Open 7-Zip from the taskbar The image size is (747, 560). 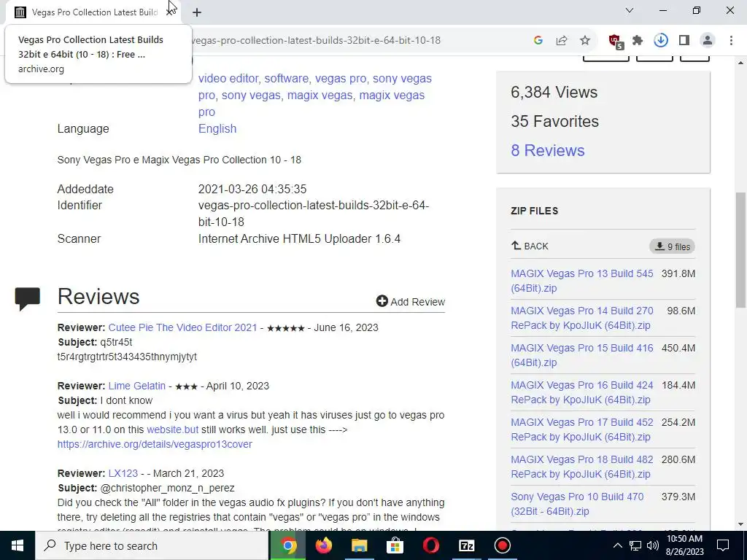click(x=466, y=545)
